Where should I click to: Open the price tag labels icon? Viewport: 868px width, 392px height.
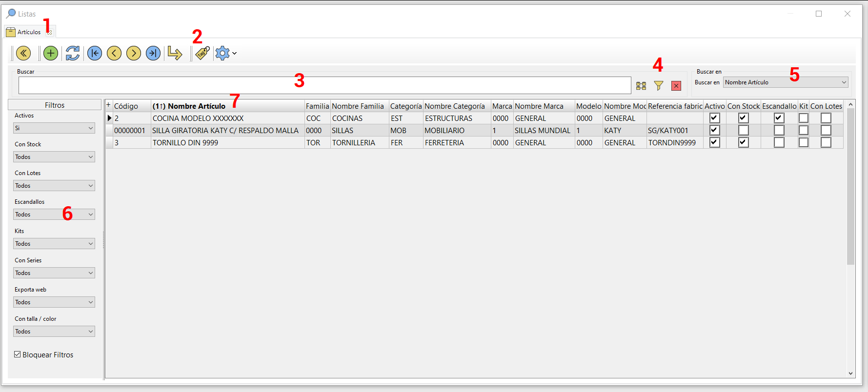pyautogui.click(x=202, y=53)
